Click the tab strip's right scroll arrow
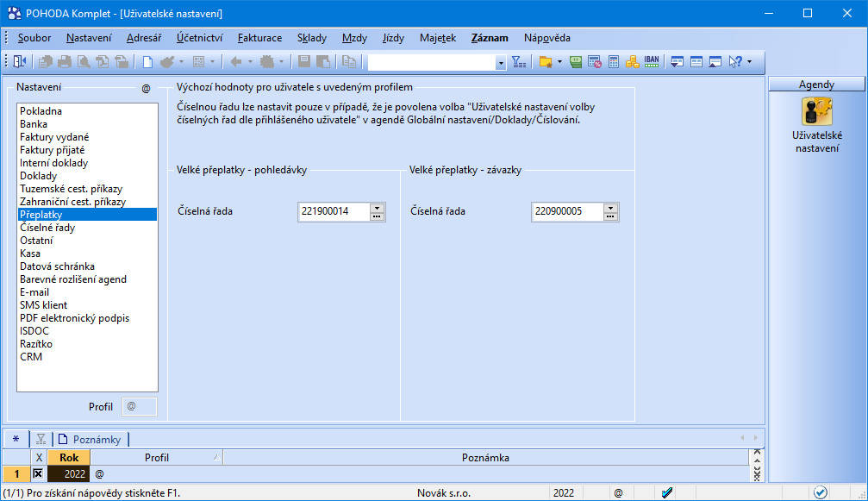The image size is (868, 501). tap(756, 438)
